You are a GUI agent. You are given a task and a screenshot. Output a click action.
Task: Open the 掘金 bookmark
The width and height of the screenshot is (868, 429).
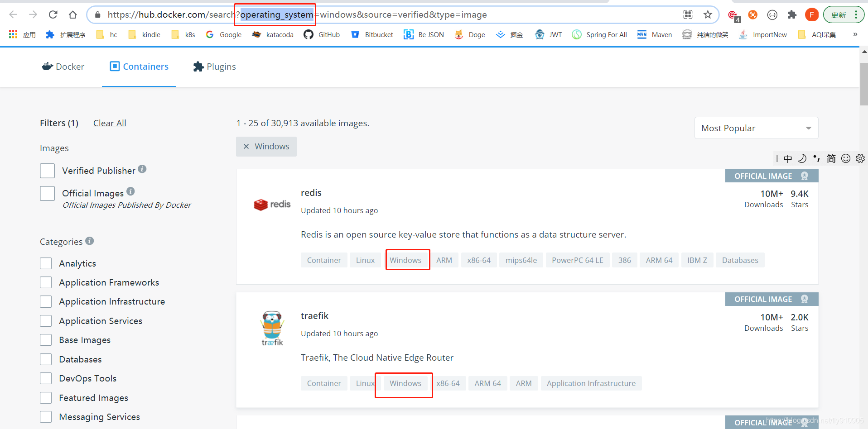tap(510, 34)
